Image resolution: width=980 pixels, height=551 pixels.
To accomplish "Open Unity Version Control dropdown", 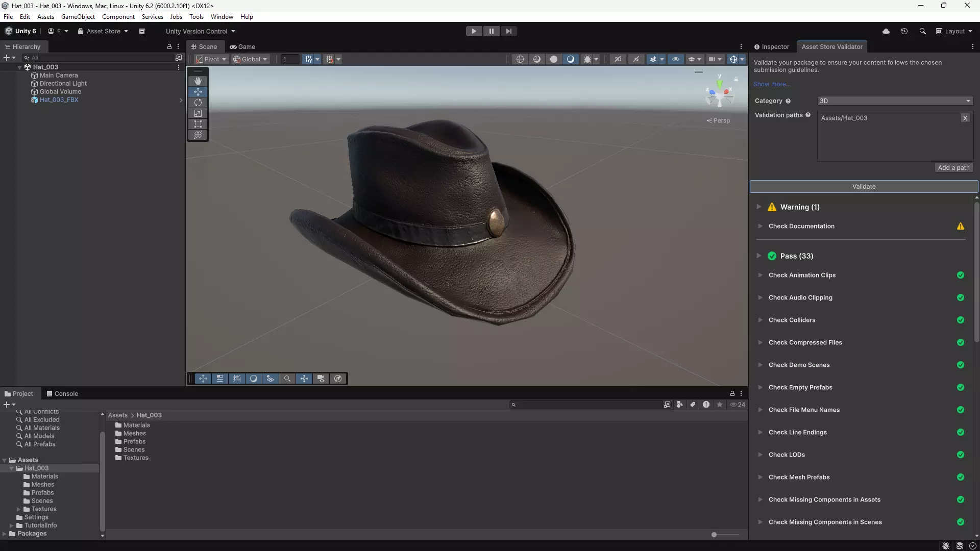I will click(x=200, y=31).
